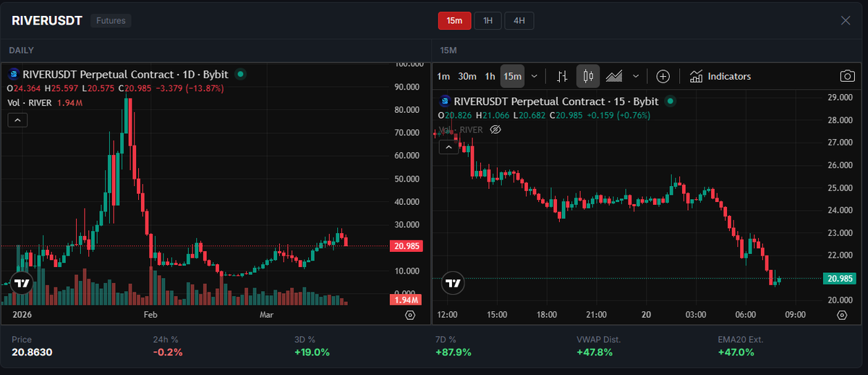868x375 pixels.
Task: Click TradingView logo on daily chart
Action: [x=22, y=283]
